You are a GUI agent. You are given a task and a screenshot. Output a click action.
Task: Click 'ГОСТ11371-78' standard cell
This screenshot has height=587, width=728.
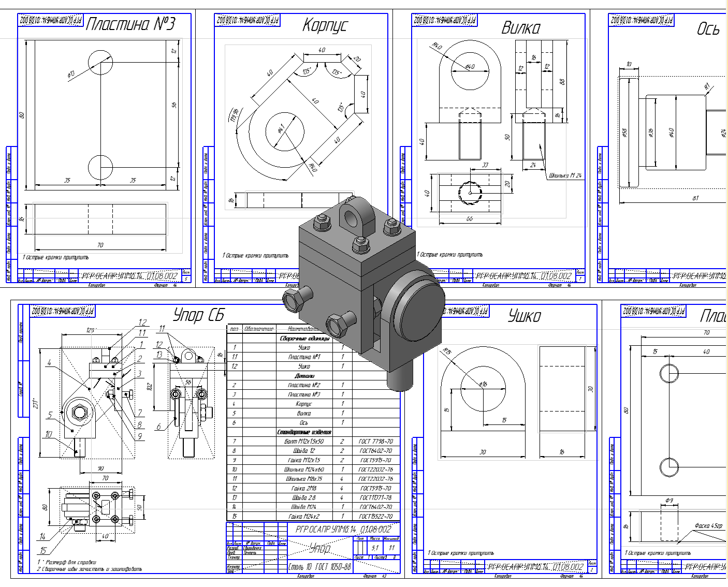[x=376, y=497]
